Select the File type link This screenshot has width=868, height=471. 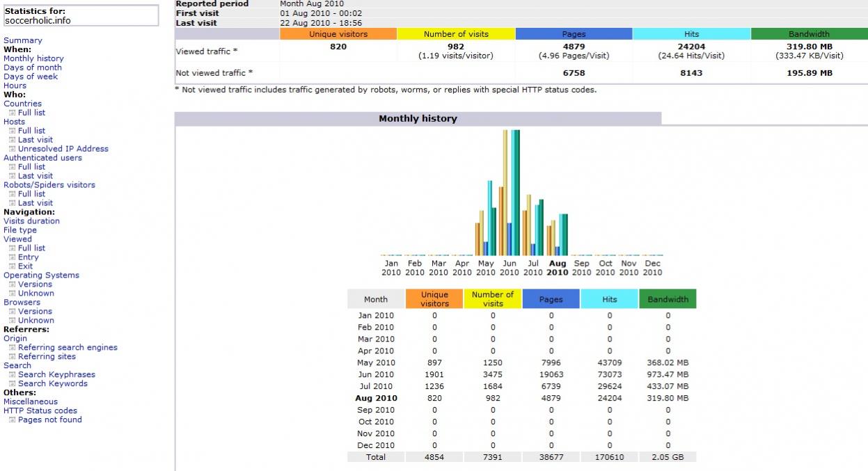[x=20, y=230]
